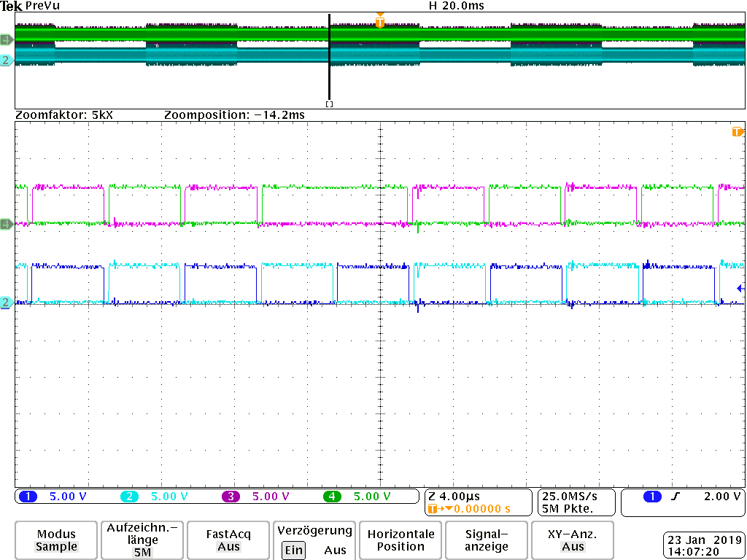Select Aus under Verzögerung
The image size is (747, 560).
click(335, 551)
